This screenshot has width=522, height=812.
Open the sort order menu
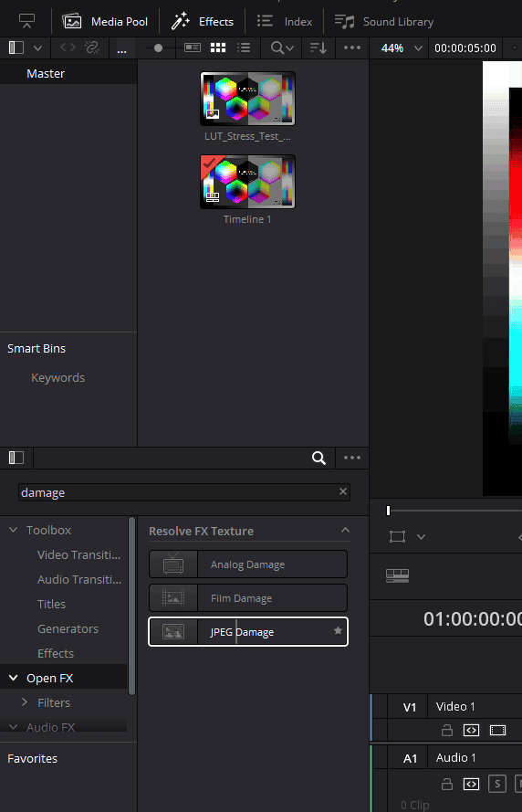tap(318, 47)
